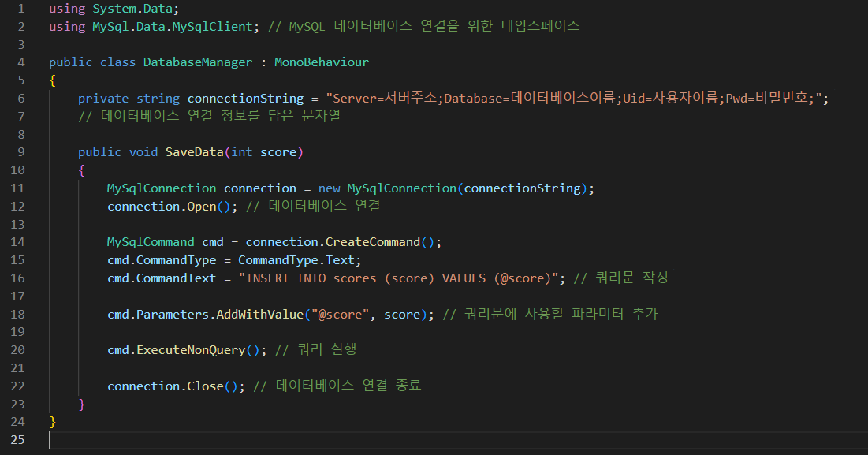Click the comment '데이터베이스 연결 정보를 담은 문자열'
This screenshot has height=455, width=868.
coord(220,116)
